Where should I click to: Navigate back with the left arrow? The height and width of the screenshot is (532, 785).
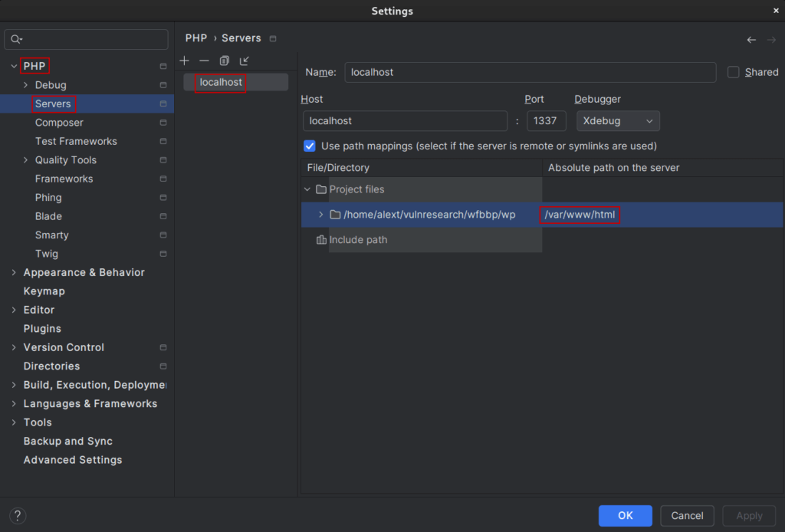pos(751,40)
